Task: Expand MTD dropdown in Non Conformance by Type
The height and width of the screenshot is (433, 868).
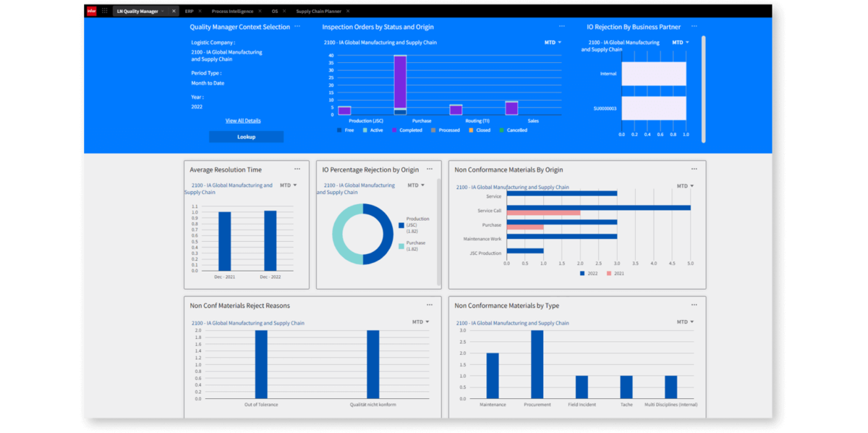Action: tap(685, 322)
